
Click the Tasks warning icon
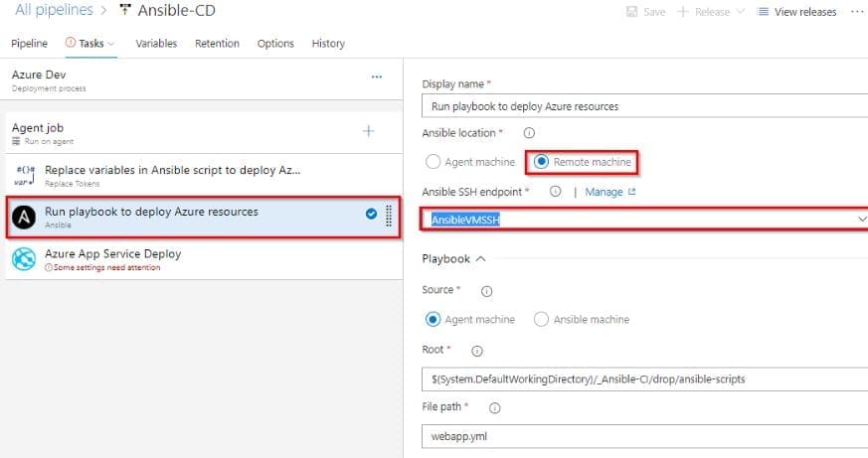click(x=71, y=42)
